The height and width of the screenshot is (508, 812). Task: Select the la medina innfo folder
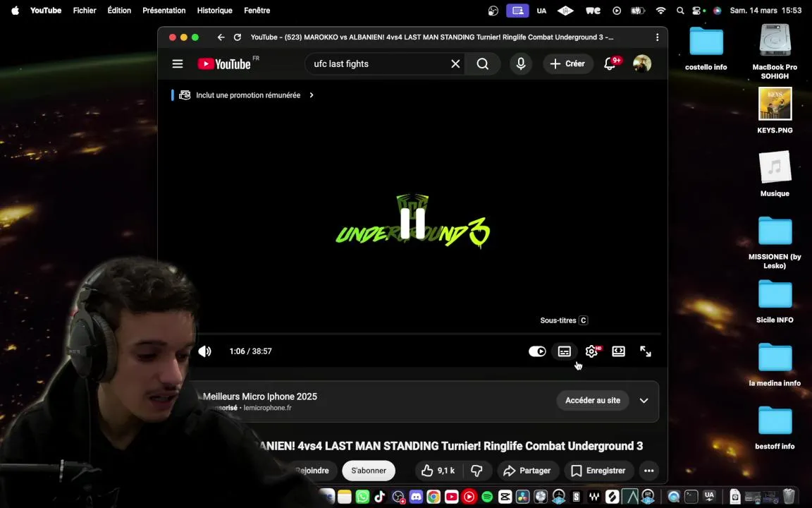click(775, 364)
